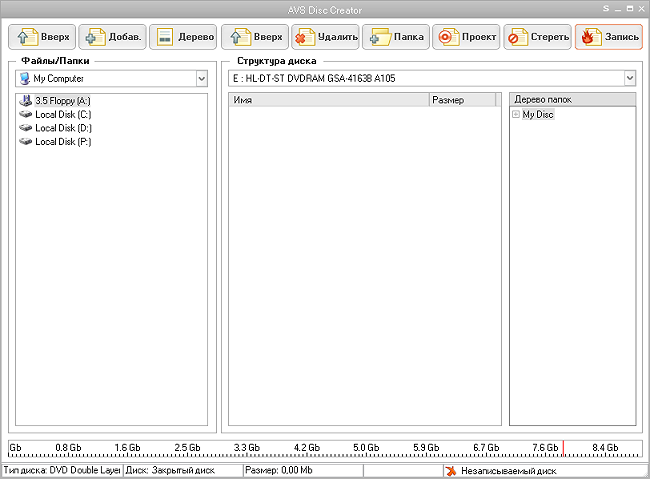This screenshot has width=650, height=479.
Task: Click the Тип диска: DVD Double Layer status
Action: pyautogui.click(x=62, y=471)
